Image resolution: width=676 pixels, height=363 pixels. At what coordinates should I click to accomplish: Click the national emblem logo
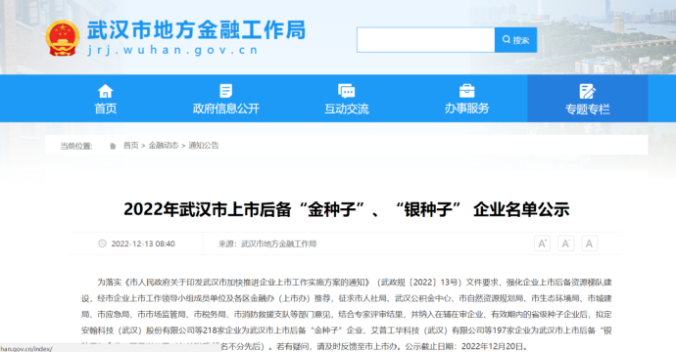(x=63, y=38)
